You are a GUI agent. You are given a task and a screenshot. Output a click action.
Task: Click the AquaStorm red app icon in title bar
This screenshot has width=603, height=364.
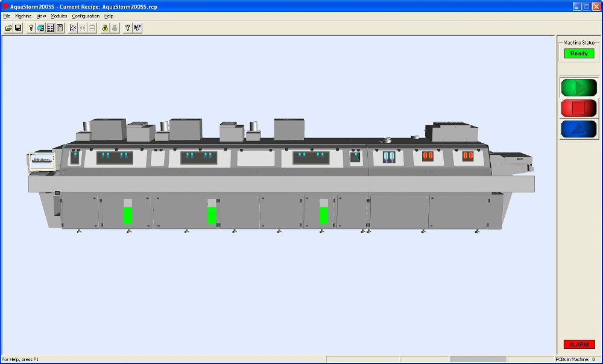(x=5, y=6)
